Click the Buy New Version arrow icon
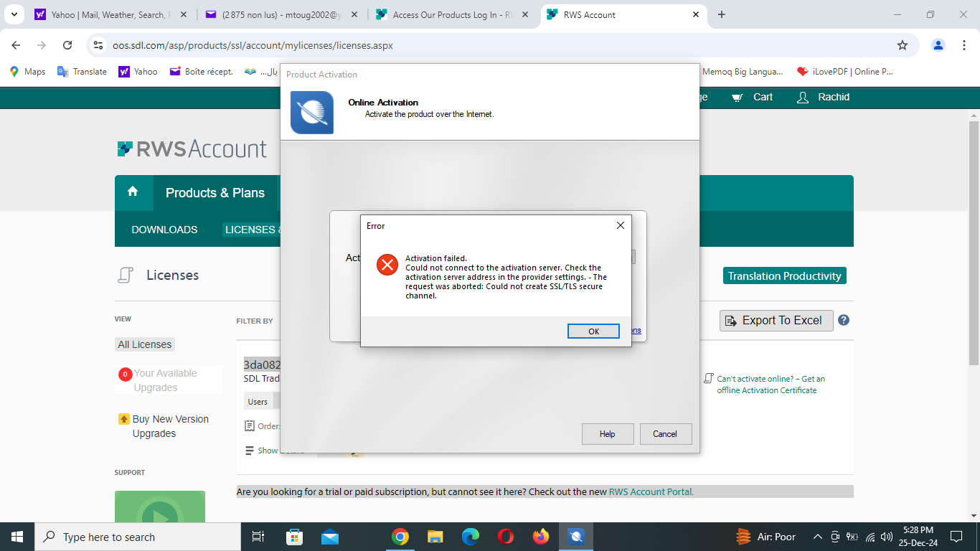980x551 pixels. 123,419
